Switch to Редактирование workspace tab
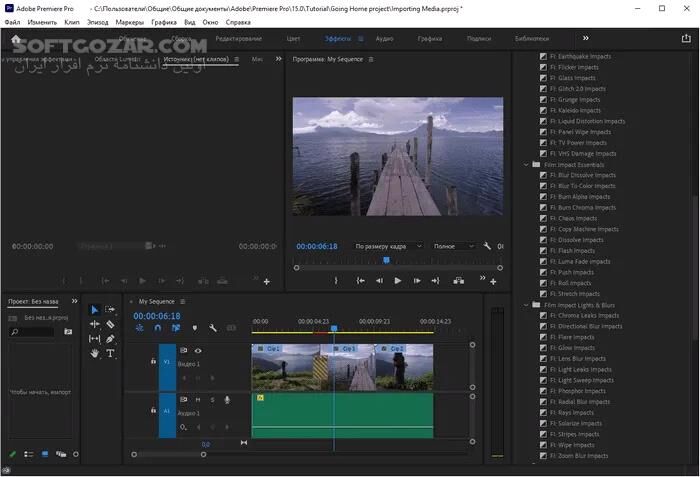The image size is (700, 477). click(239, 39)
